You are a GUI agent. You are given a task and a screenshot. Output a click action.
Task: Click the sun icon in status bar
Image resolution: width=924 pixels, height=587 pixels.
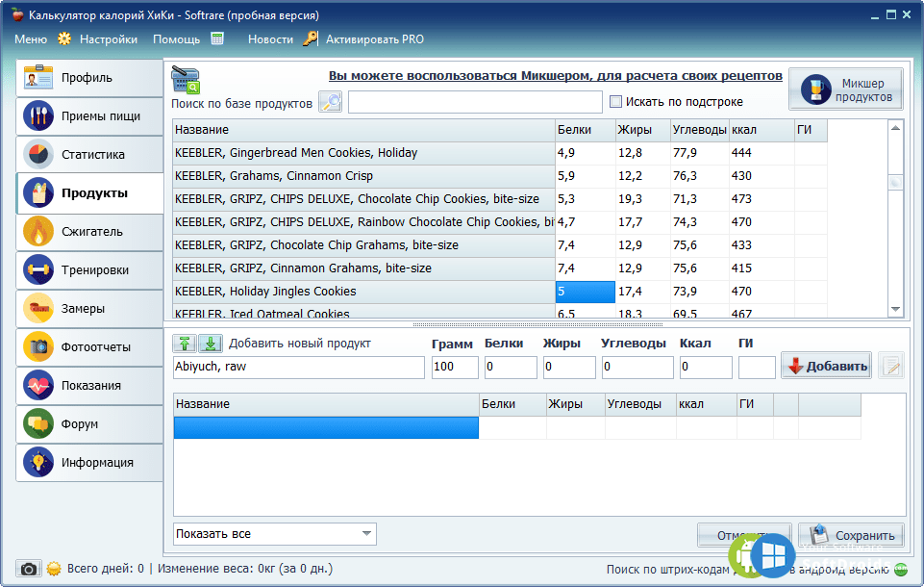point(54,569)
